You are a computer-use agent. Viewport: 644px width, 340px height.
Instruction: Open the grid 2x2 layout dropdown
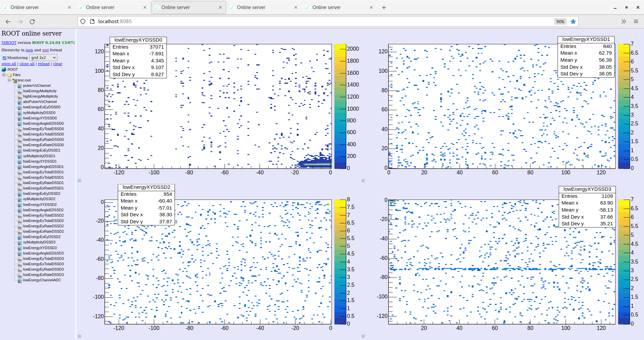pos(43,58)
